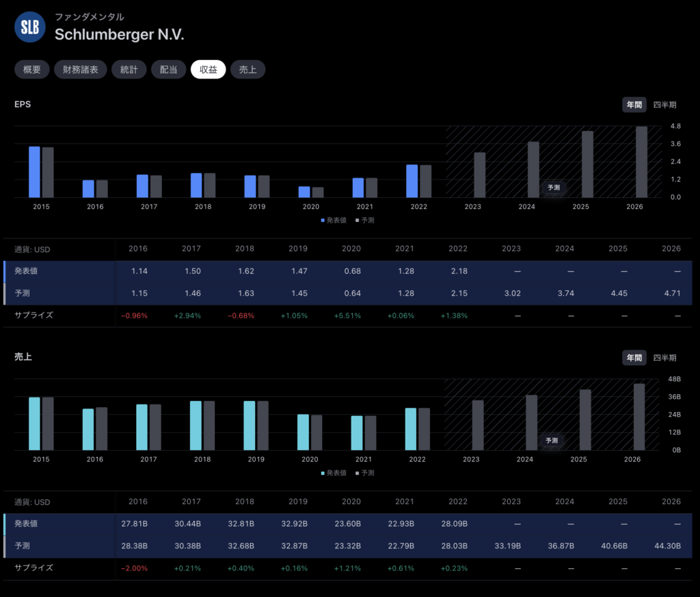Viewport: 700px width, 597px height.
Task: Click revenue surprise value +0.61%
Action: click(x=401, y=568)
